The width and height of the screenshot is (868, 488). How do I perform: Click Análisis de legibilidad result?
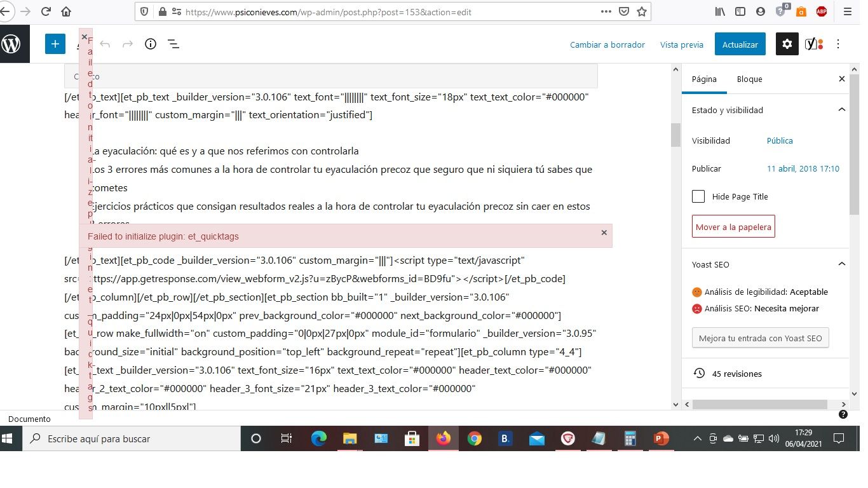coord(760,292)
